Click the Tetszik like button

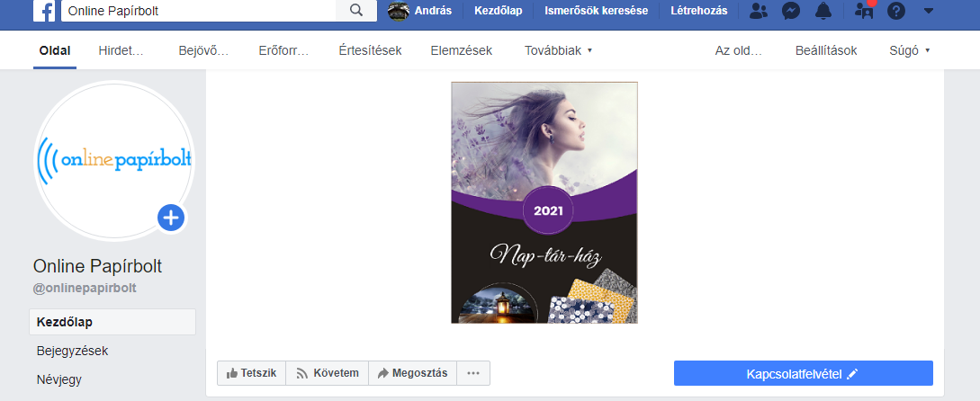point(251,373)
